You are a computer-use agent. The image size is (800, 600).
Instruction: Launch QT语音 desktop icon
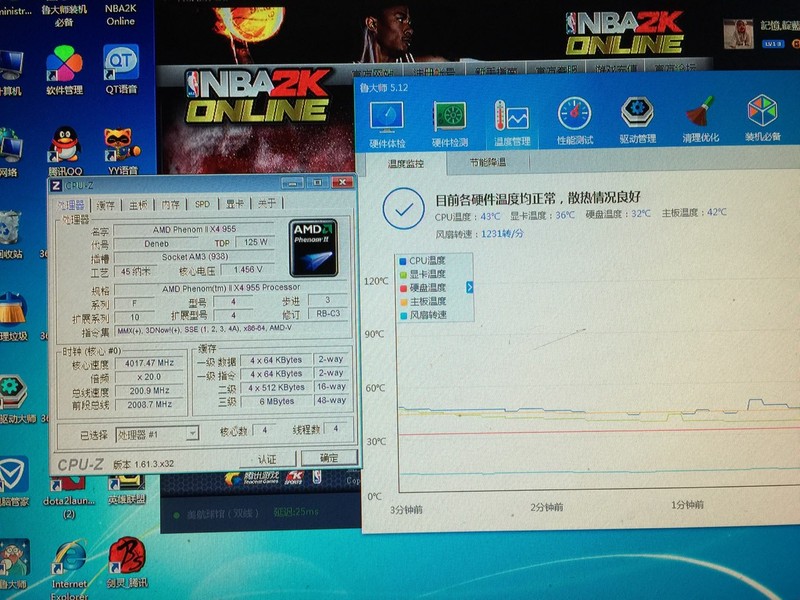pos(121,69)
